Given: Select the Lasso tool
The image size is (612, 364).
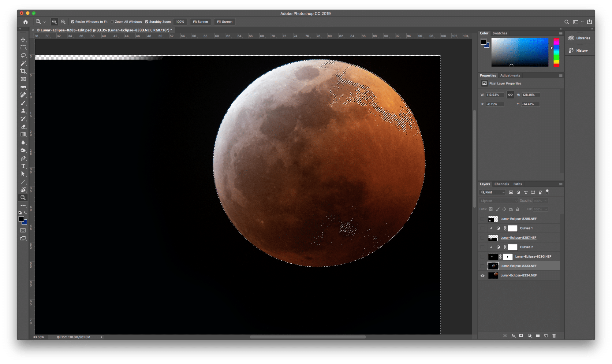Looking at the screenshot, I should coord(23,55).
